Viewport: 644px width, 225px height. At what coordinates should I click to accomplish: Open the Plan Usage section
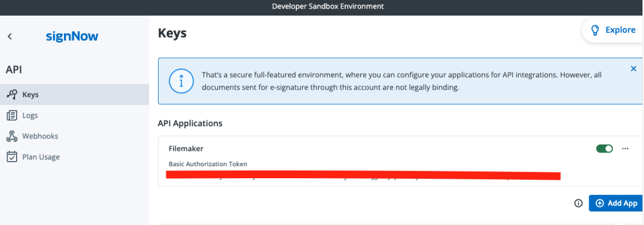[74, 157]
